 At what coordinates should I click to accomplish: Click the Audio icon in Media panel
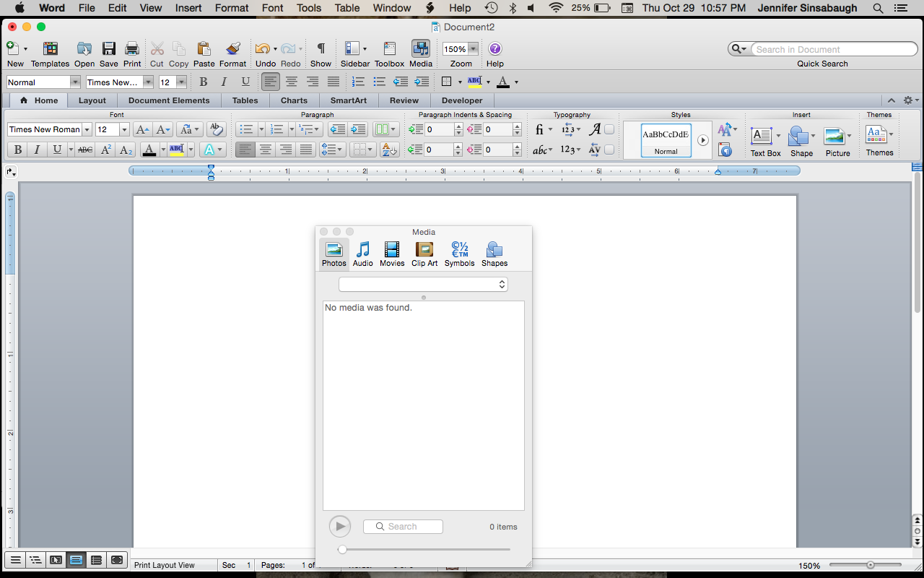point(362,254)
